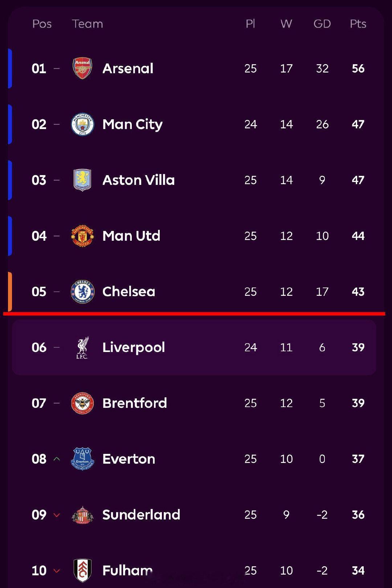Click Chelsea's position number 05
This screenshot has height=588, width=392.
[x=39, y=292]
